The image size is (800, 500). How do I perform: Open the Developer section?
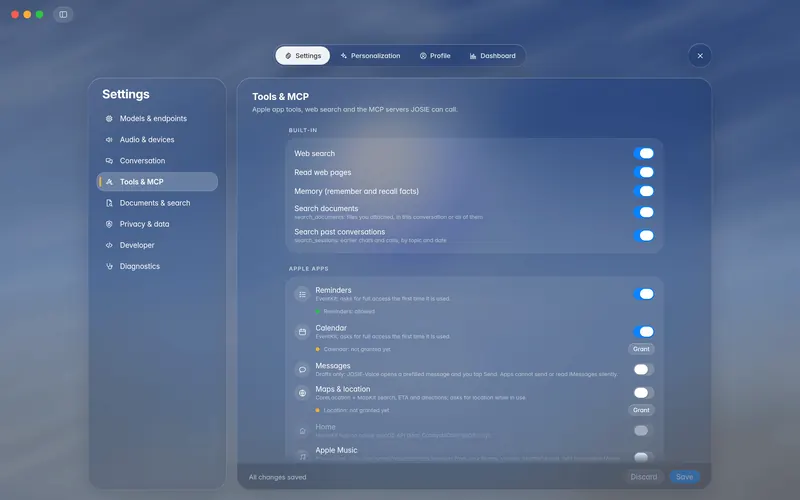click(x=157, y=245)
